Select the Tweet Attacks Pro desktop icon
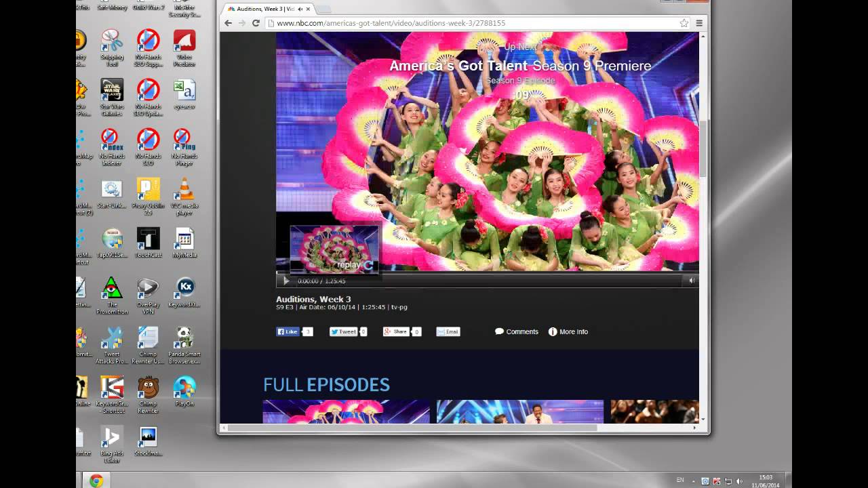This screenshot has height=488, width=868. (x=112, y=345)
